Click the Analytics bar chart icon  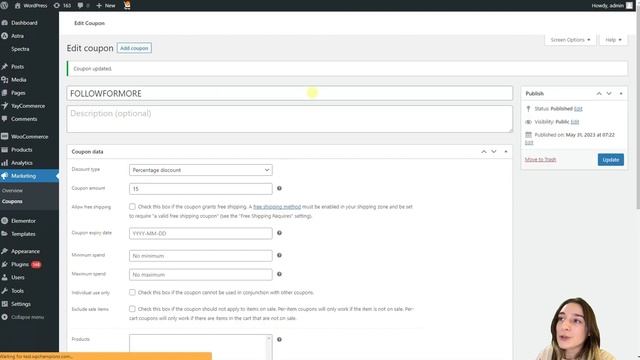(x=4, y=163)
